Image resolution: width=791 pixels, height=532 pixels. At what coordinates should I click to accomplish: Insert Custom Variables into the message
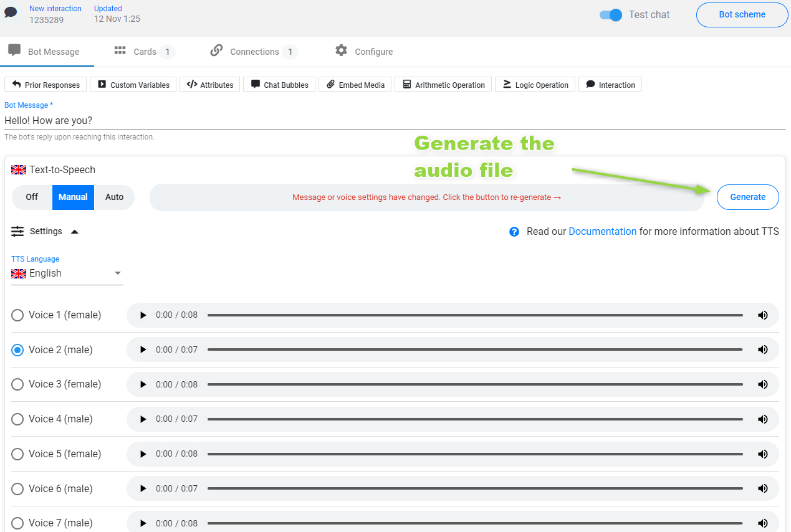click(133, 85)
